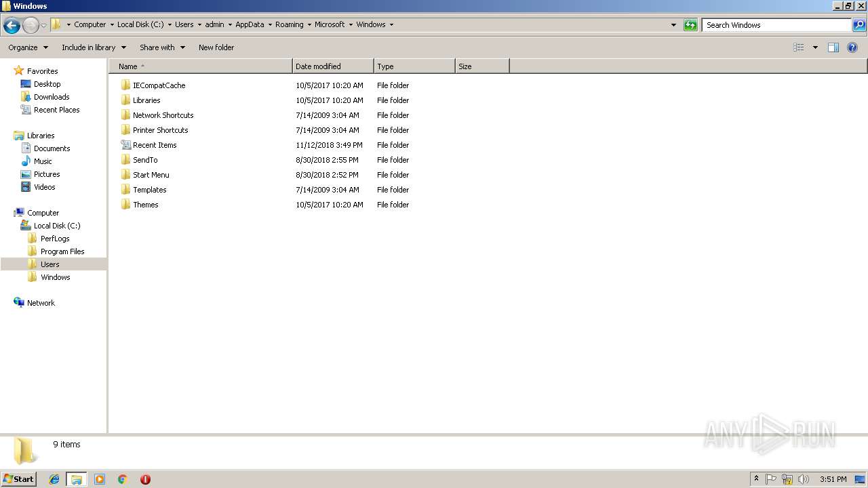Open the Documents library

[x=52, y=148]
